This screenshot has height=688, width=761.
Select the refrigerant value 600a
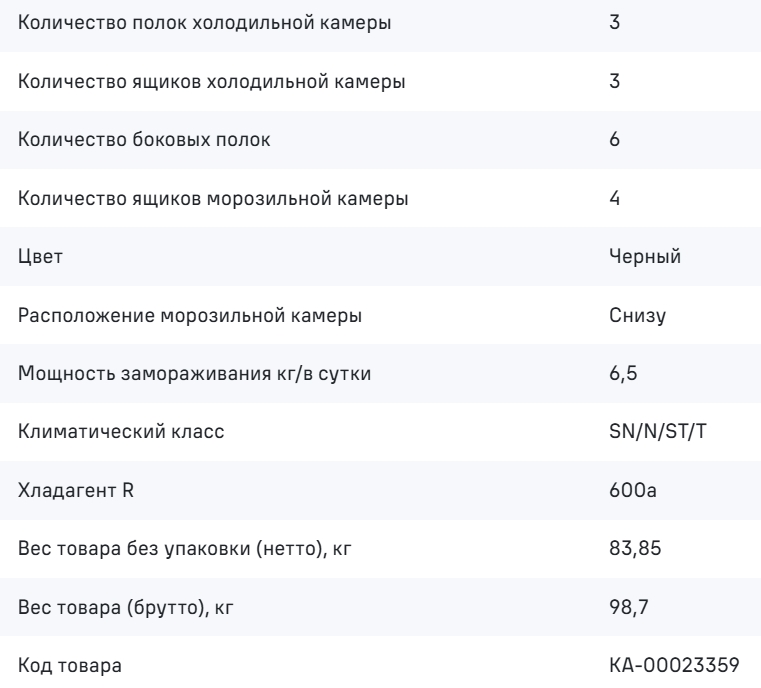click(633, 490)
